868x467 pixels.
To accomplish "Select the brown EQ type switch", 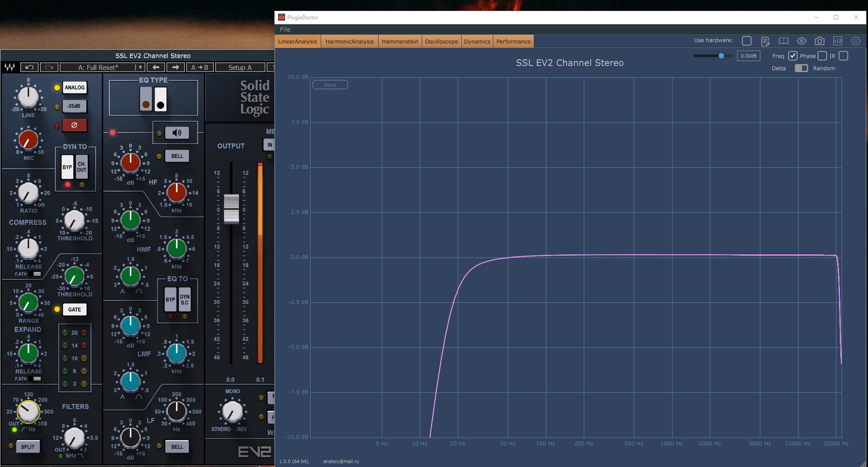I will click(x=146, y=99).
